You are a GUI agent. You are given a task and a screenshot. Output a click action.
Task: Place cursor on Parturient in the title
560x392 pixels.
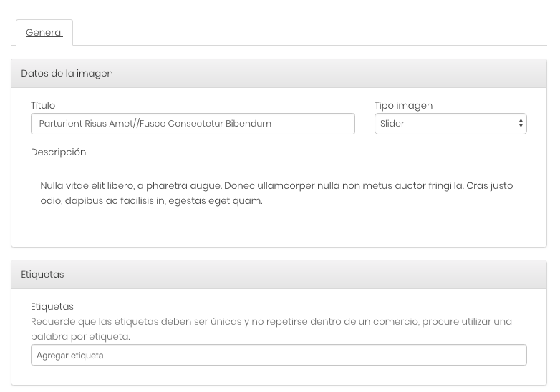61,124
